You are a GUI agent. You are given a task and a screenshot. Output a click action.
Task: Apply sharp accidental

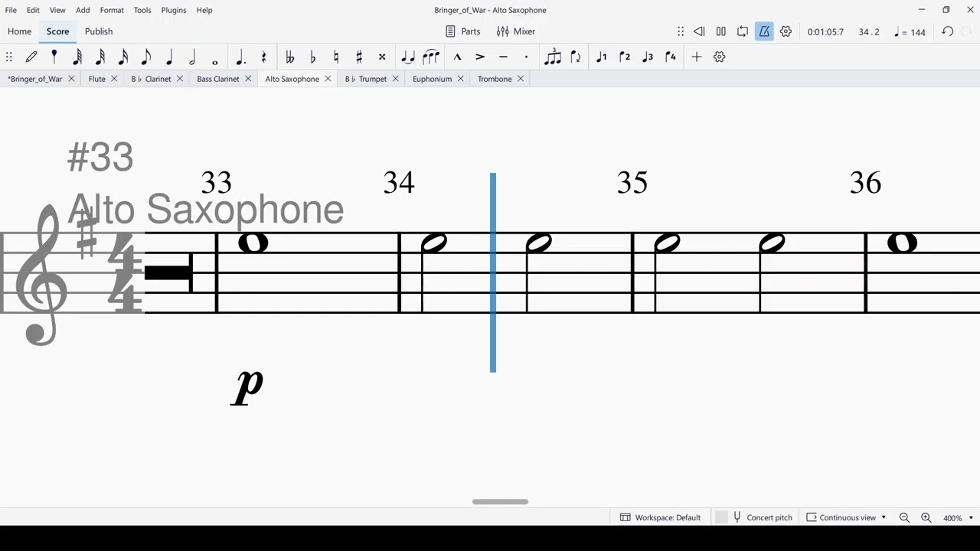[x=358, y=57]
